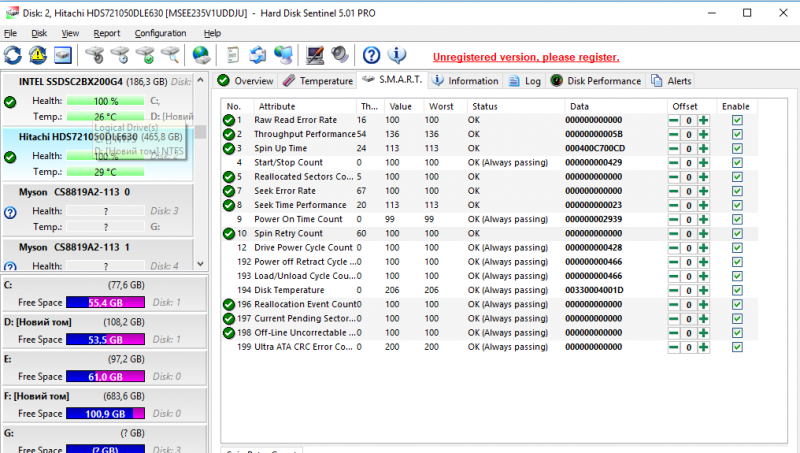Image resolution: width=800 pixels, height=453 pixels.
Task: Click the info bubble icon in toolbar
Action: [397, 55]
